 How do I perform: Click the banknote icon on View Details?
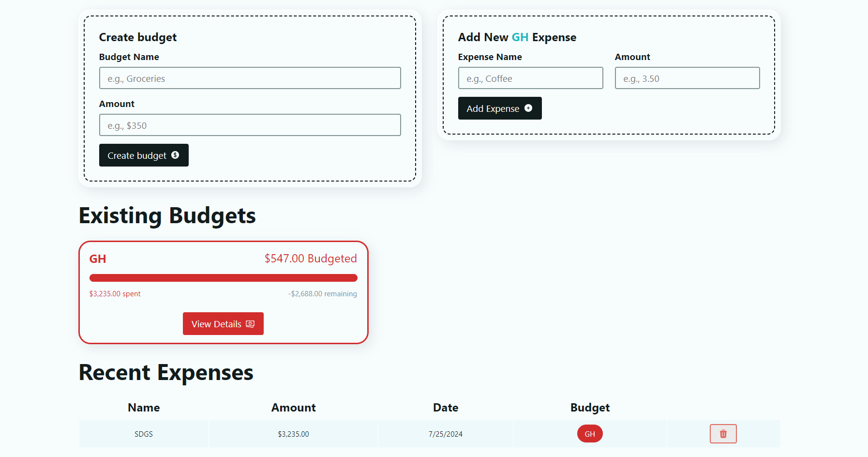[250, 324]
